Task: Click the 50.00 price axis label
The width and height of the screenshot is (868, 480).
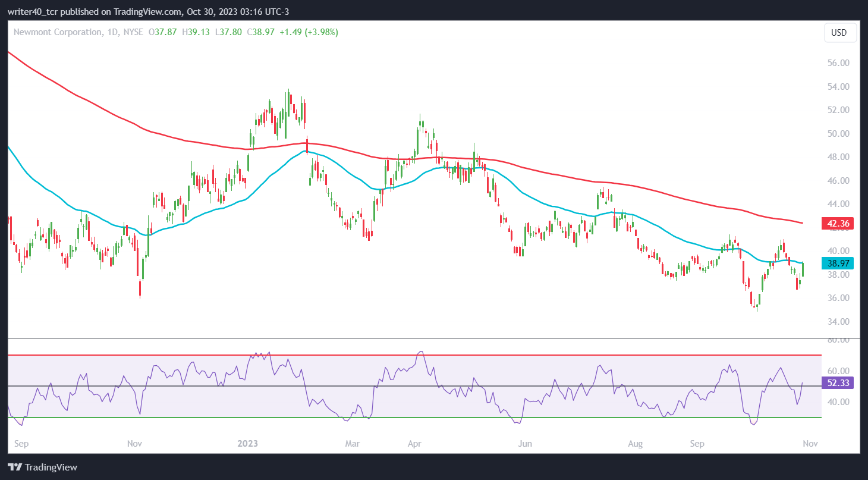Action: tap(838, 134)
